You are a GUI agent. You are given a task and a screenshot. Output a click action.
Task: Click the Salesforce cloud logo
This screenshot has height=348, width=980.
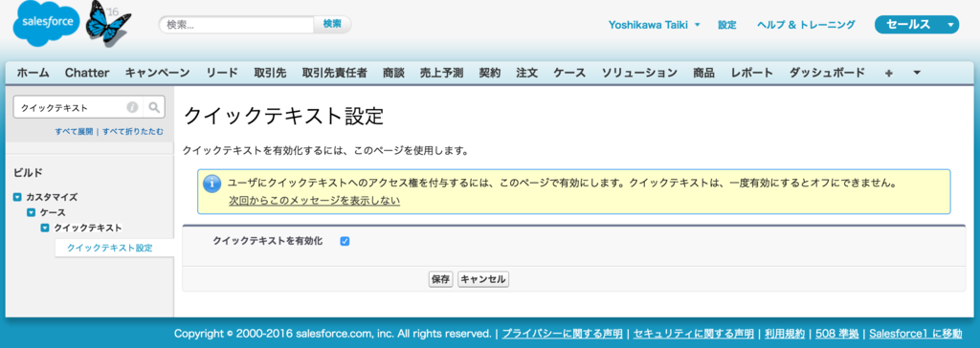tap(46, 24)
